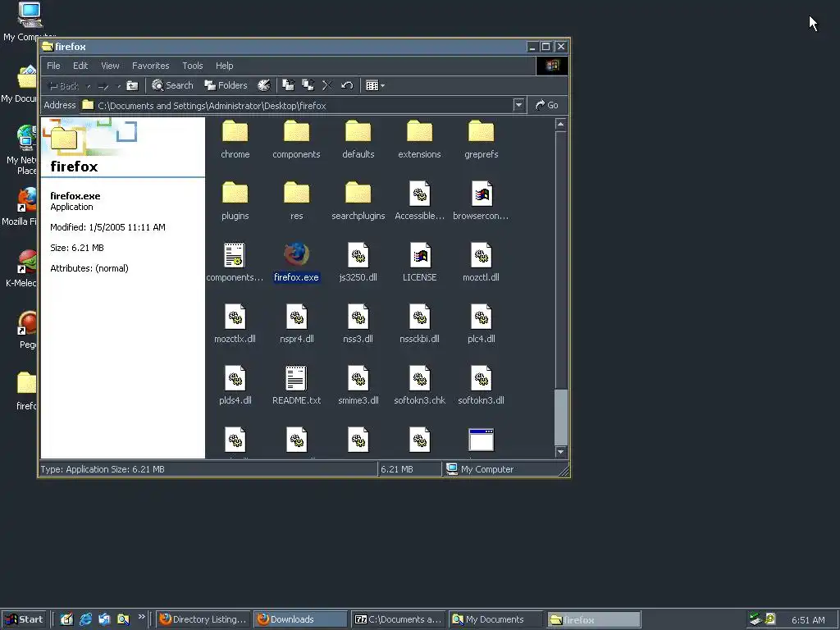Click the firefox taskbar button
This screenshot has height=630, width=840.
[594, 619]
